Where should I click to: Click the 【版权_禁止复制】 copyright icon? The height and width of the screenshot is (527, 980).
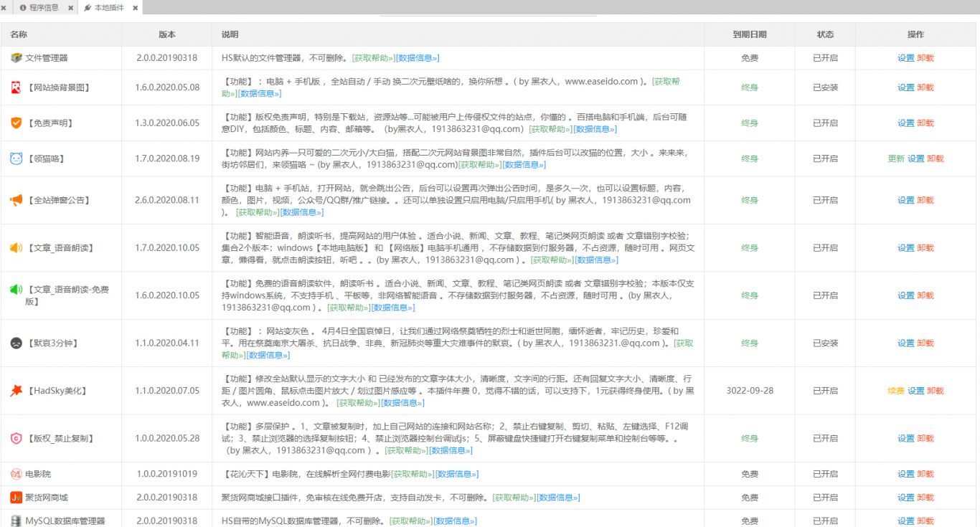16,438
